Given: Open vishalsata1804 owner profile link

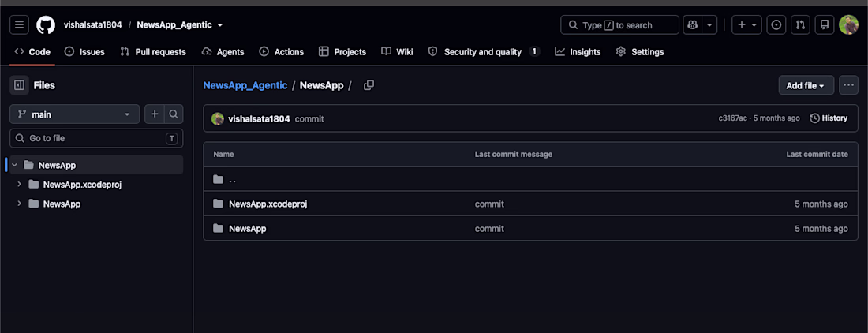Looking at the screenshot, I should [93, 25].
